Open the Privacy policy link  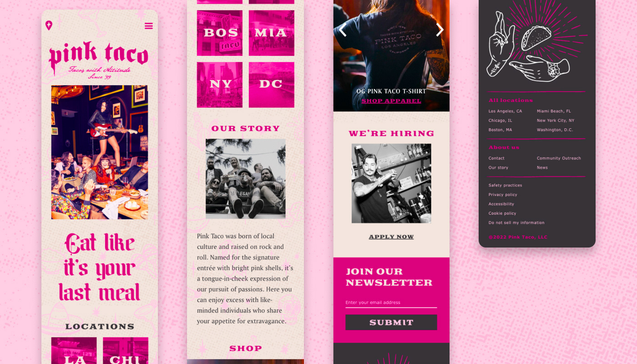(503, 195)
